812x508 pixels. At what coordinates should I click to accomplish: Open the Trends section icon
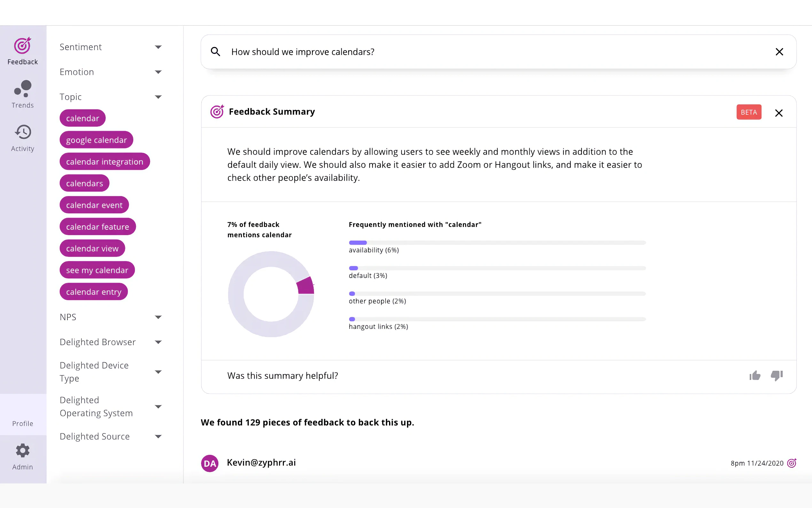point(23,89)
